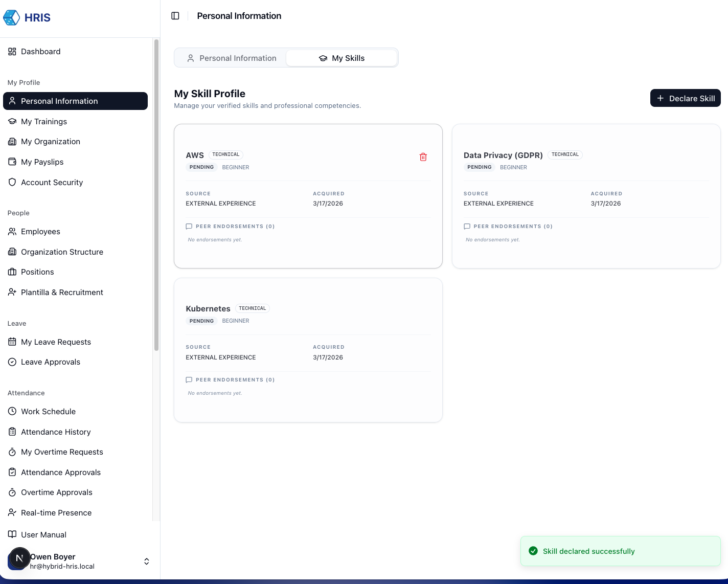Open Account Security settings
This screenshot has width=728, height=584.
52,183
